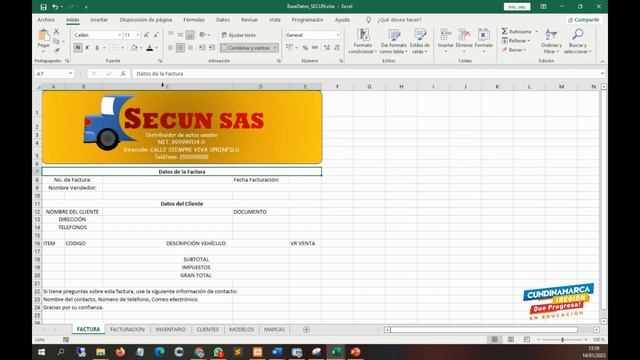This screenshot has height=360, width=640.
Task: Click the Compartir button
Action: pyautogui.click(x=584, y=20)
